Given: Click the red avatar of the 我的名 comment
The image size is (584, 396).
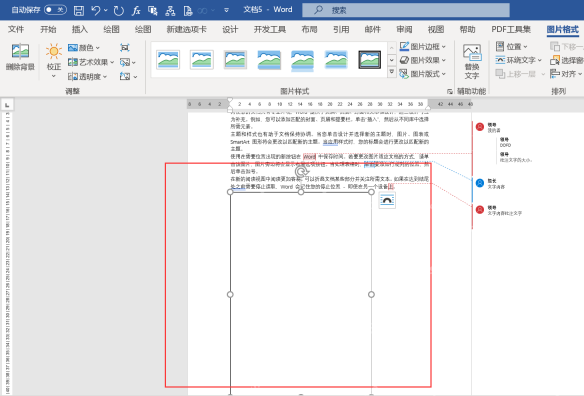Looking at the screenshot, I should pyautogui.click(x=480, y=127).
